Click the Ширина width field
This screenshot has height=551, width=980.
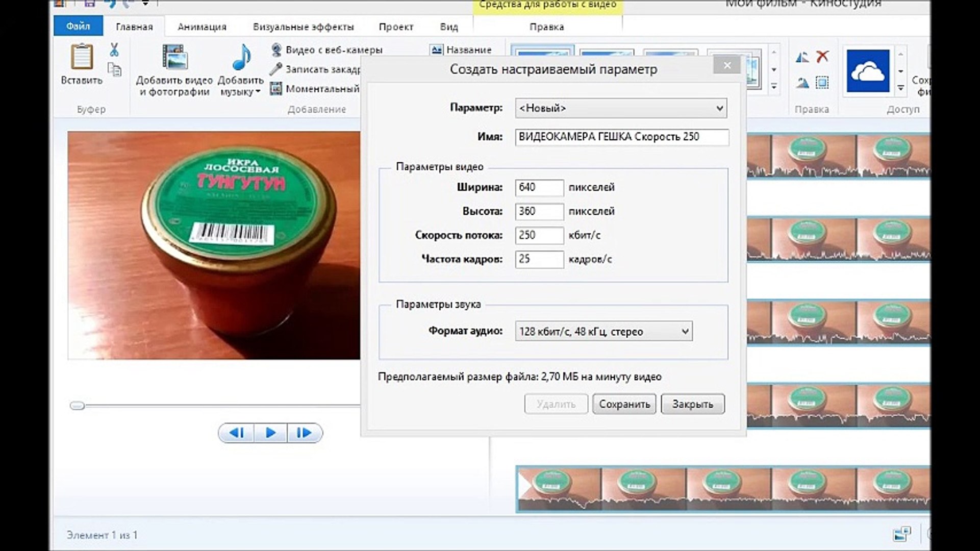539,187
